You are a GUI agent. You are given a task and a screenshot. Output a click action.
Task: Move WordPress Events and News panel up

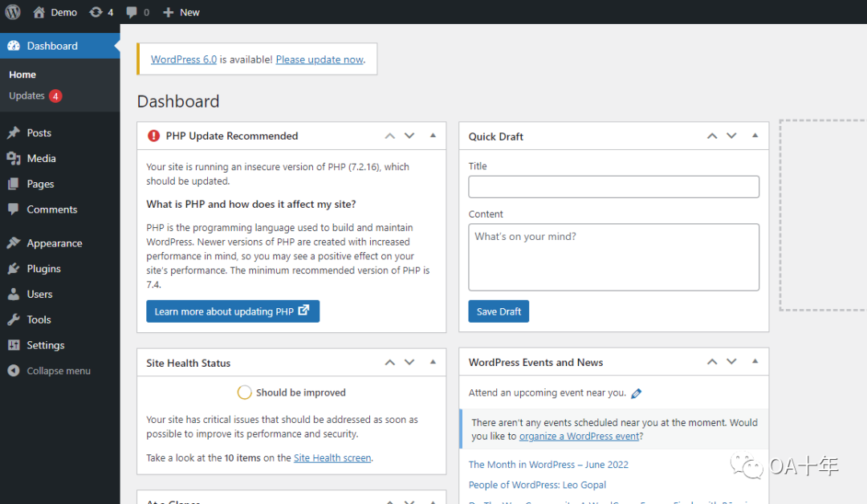pos(712,362)
